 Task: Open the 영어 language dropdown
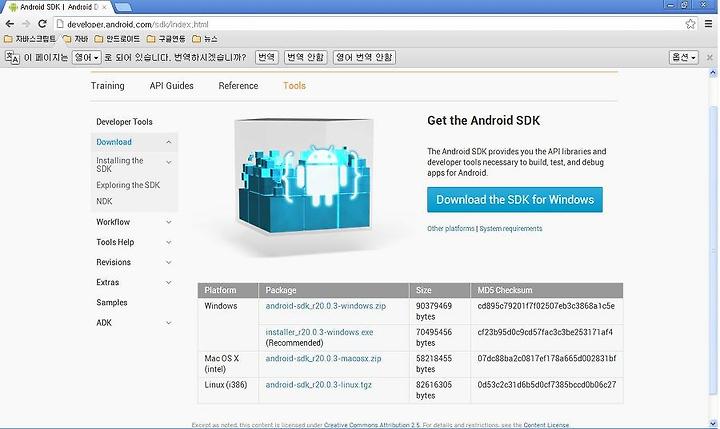[x=86, y=57]
